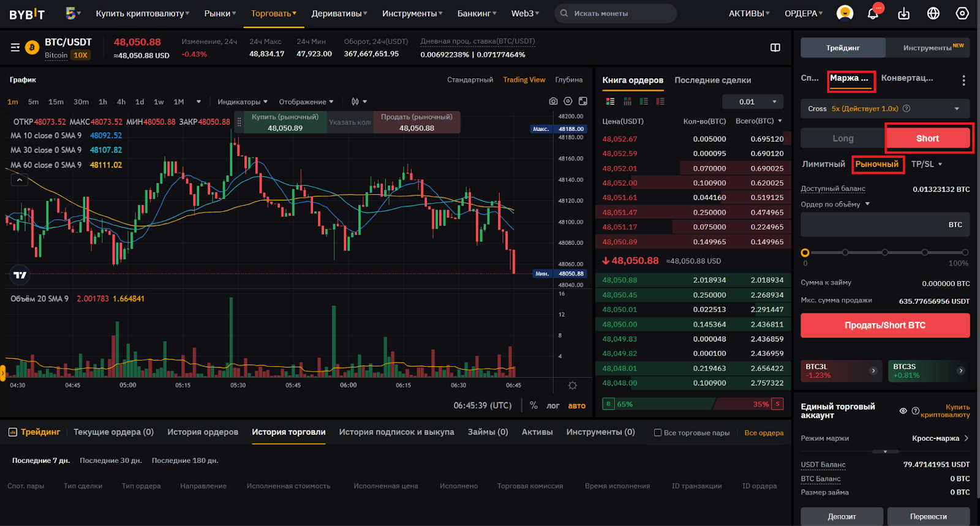Click Все ордера link
Image resolution: width=980 pixels, height=526 pixels.
[x=764, y=433]
